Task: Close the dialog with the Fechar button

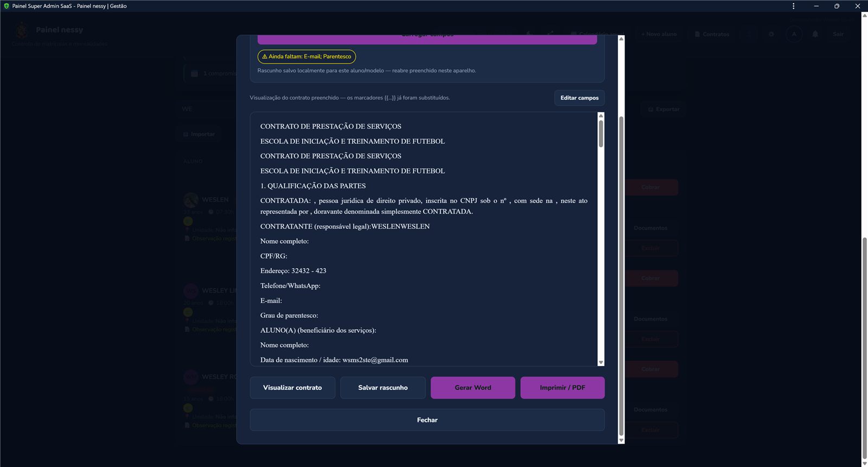Action: [427, 420]
